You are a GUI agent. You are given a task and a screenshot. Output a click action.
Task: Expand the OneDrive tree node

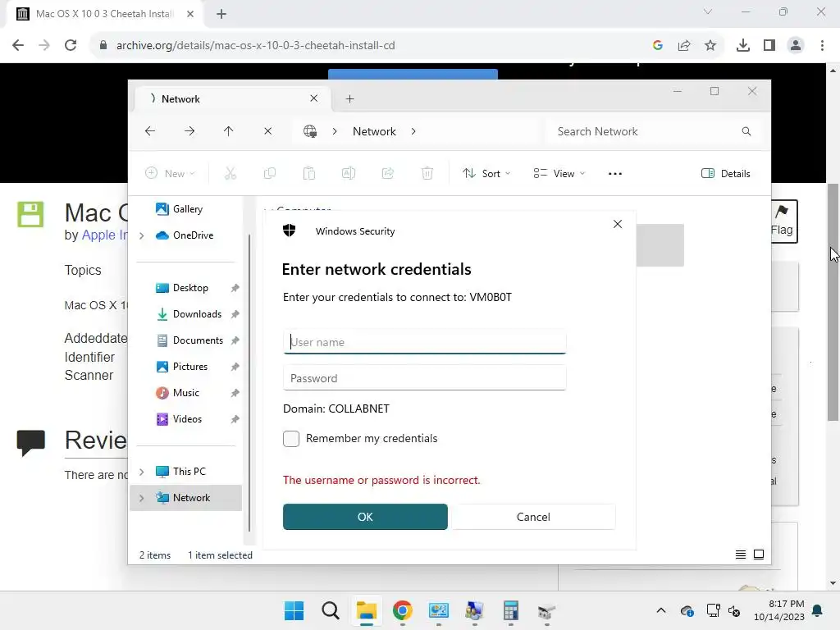pos(141,235)
